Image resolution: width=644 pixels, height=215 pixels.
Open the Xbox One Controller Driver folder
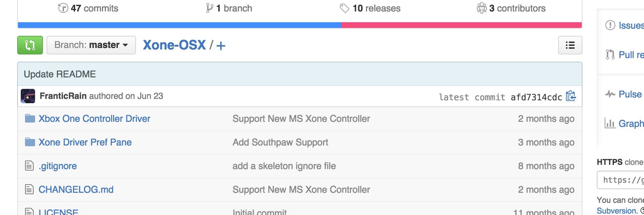coord(94,119)
